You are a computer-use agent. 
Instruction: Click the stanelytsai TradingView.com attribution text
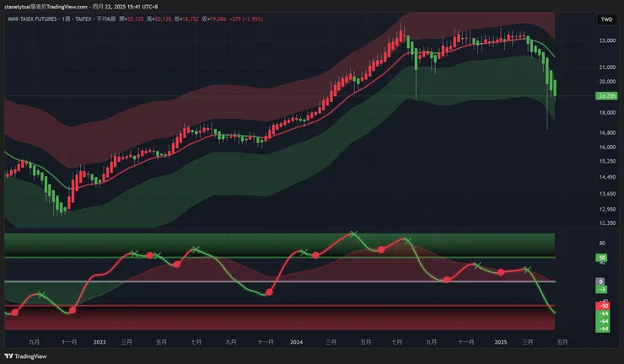(46, 7)
